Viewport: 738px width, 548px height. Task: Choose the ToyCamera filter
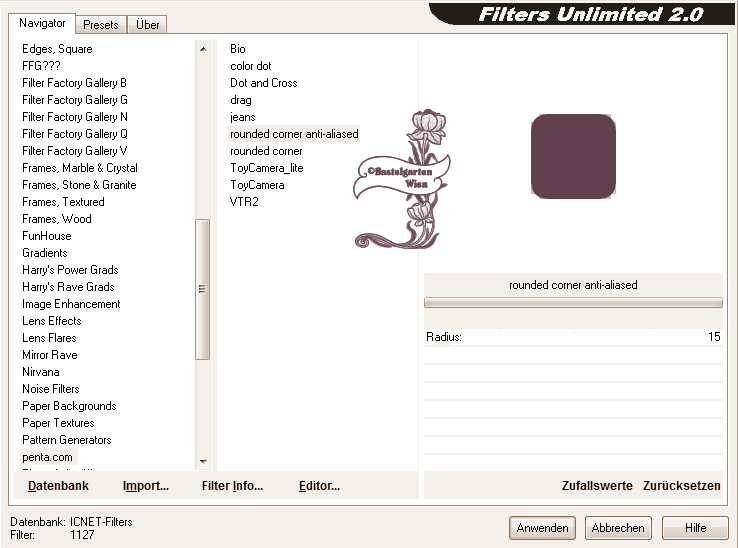click(x=257, y=185)
